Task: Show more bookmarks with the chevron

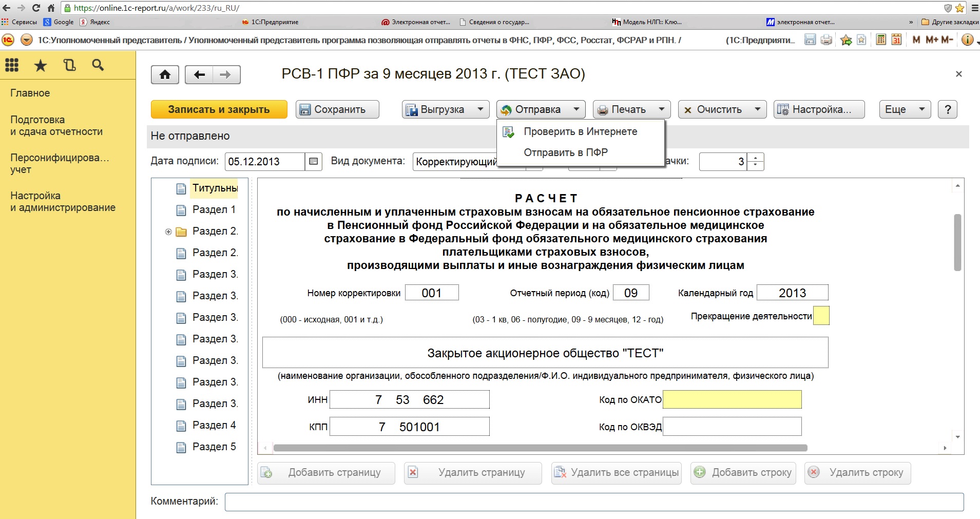Action: click(x=911, y=22)
